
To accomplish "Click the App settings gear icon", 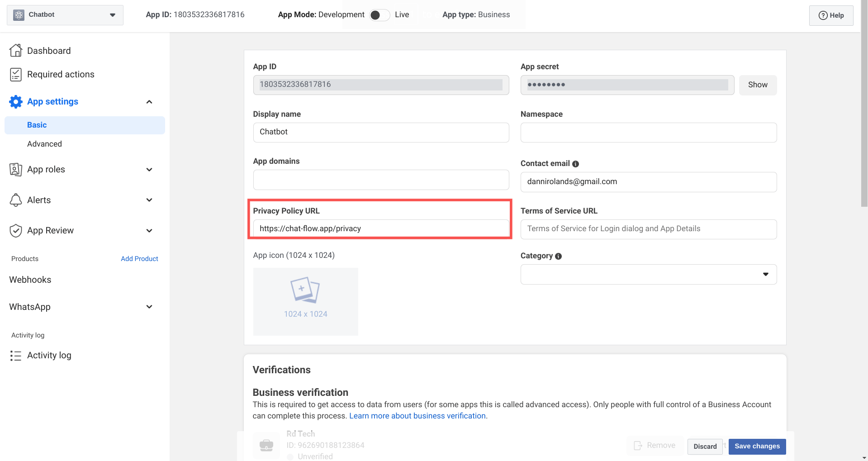I will pyautogui.click(x=16, y=102).
